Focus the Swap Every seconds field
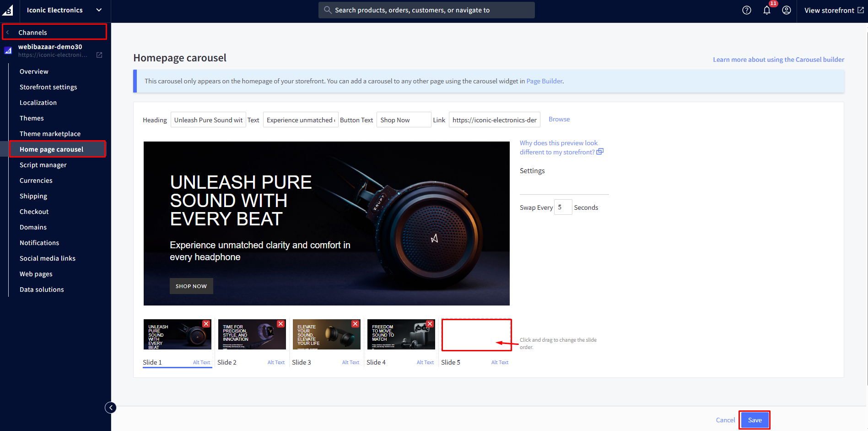This screenshot has width=868, height=431. [562, 207]
